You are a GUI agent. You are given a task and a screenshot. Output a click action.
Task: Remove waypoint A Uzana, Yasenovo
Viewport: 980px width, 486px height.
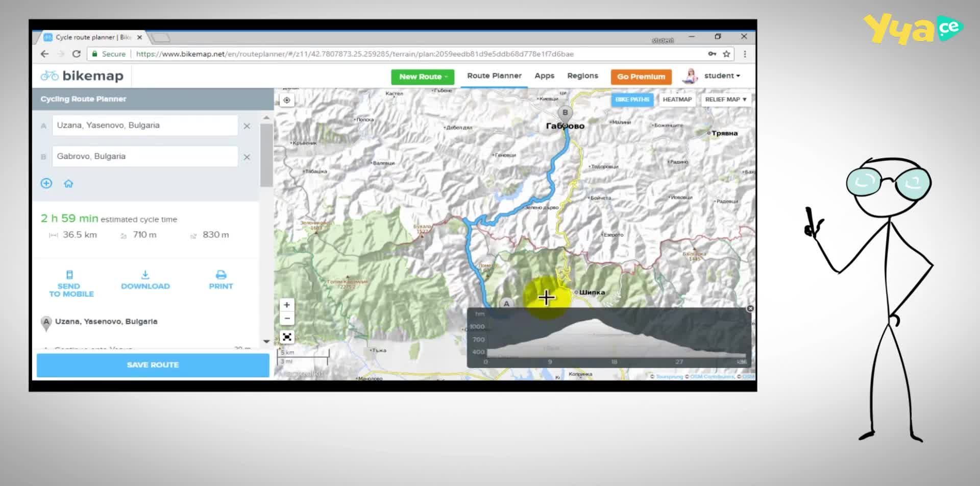pyautogui.click(x=247, y=126)
